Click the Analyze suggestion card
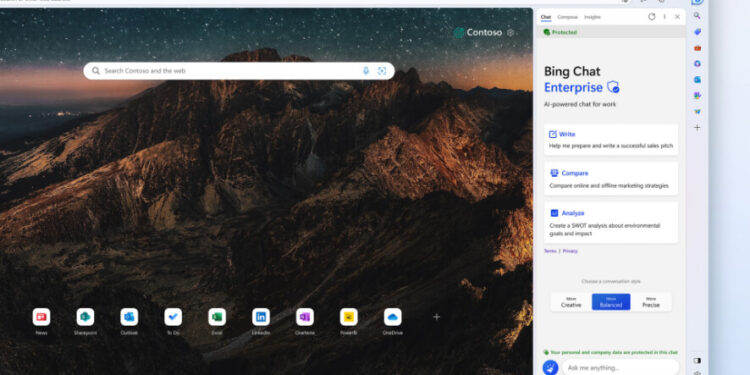Image resolution: width=750 pixels, height=375 pixels. pyautogui.click(x=611, y=223)
